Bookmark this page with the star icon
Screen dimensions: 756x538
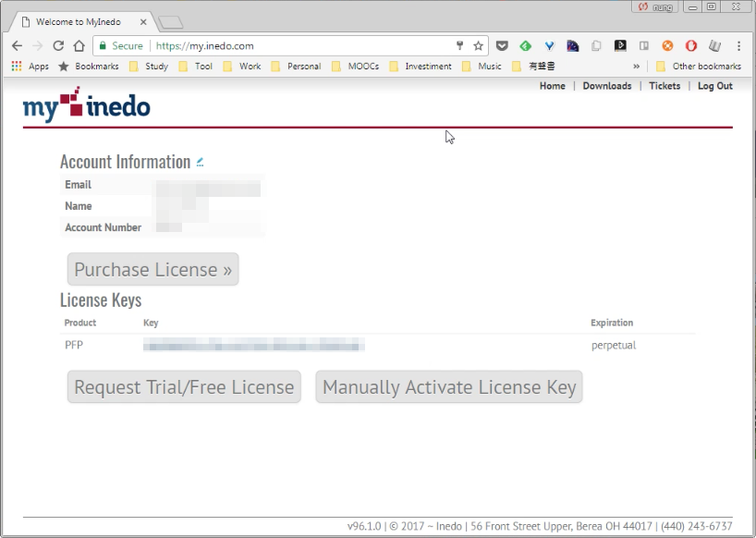click(478, 46)
